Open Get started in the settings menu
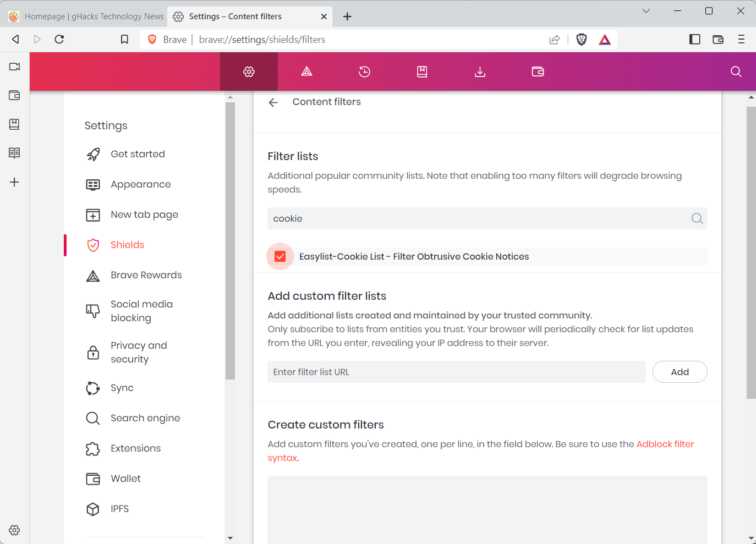This screenshot has height=544, width=756. pyautogui.click(x=138, y=154)
